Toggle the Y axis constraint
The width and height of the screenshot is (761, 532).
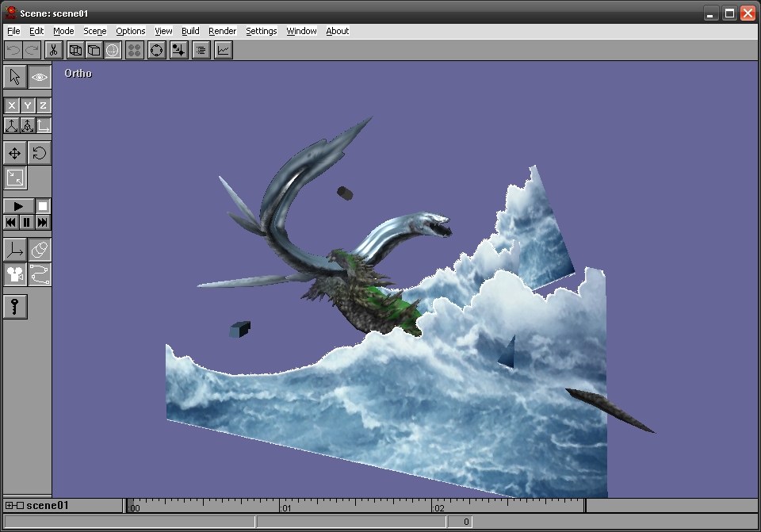tap(26, 104)
